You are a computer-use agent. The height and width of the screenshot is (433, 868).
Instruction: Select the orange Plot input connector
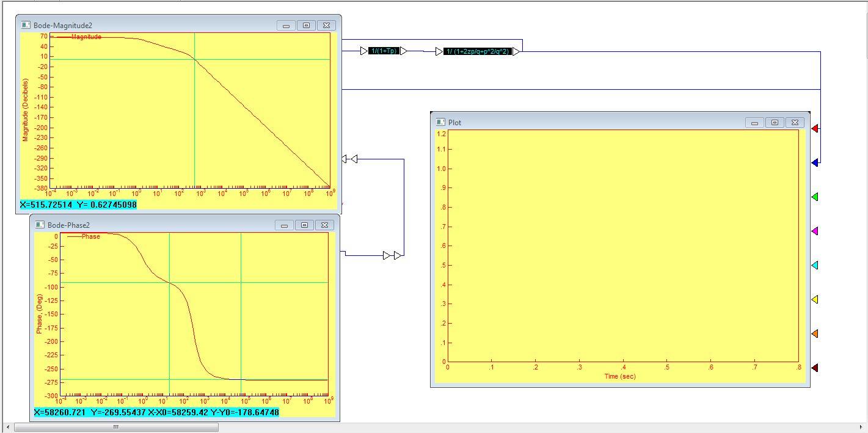[x=815, y=333]
